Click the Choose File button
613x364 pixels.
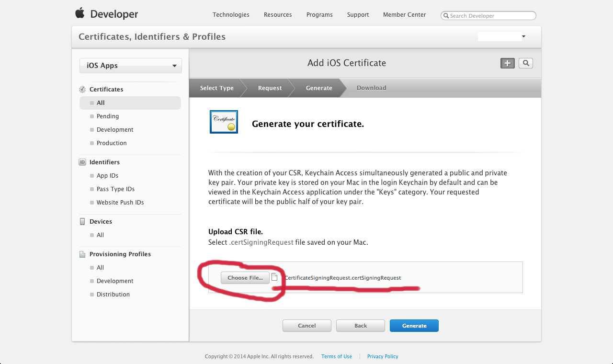(x=245, y=278)
